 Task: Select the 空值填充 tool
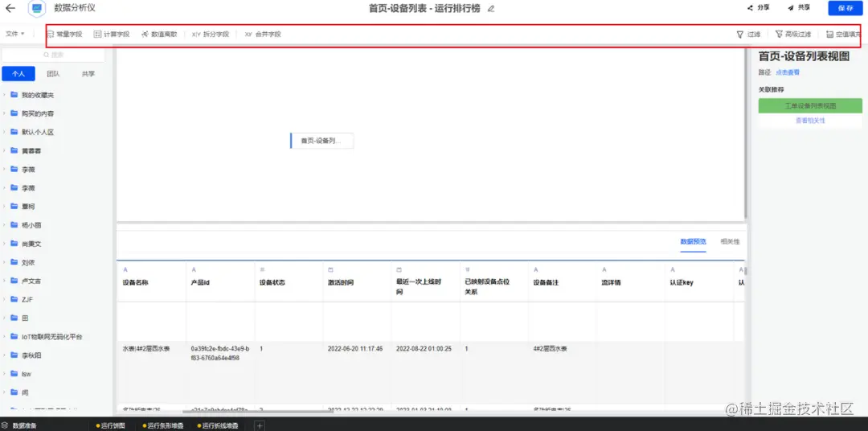click(x=844, y=34)
